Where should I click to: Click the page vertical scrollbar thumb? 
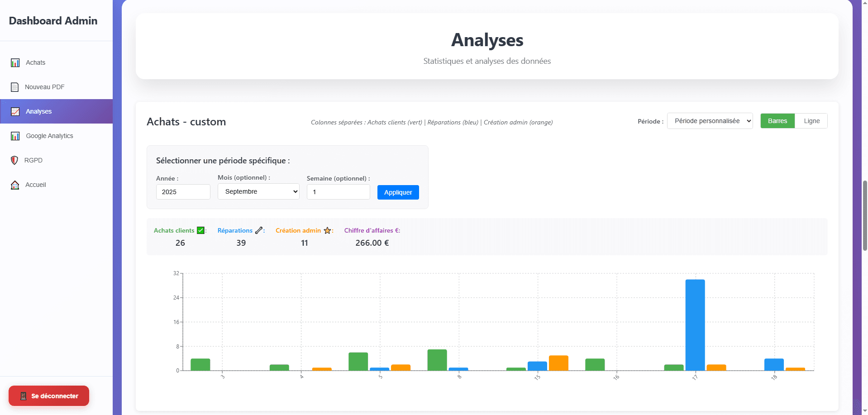[x=865, y=215]
